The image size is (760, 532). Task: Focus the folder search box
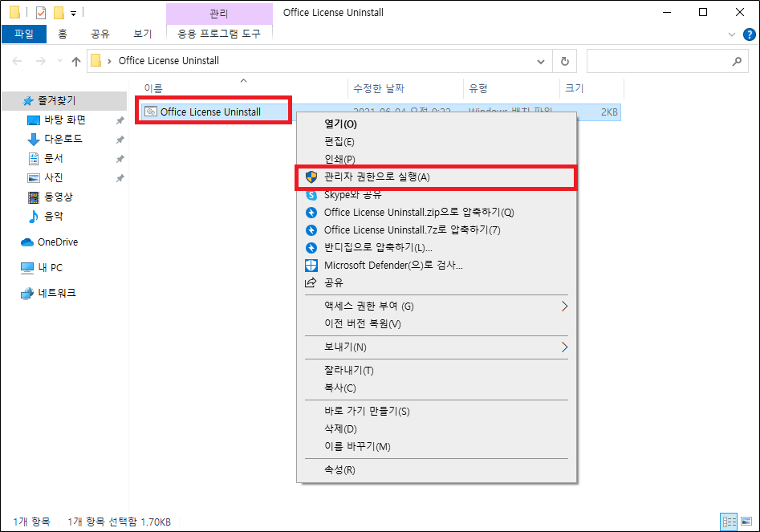coord(668,61)
